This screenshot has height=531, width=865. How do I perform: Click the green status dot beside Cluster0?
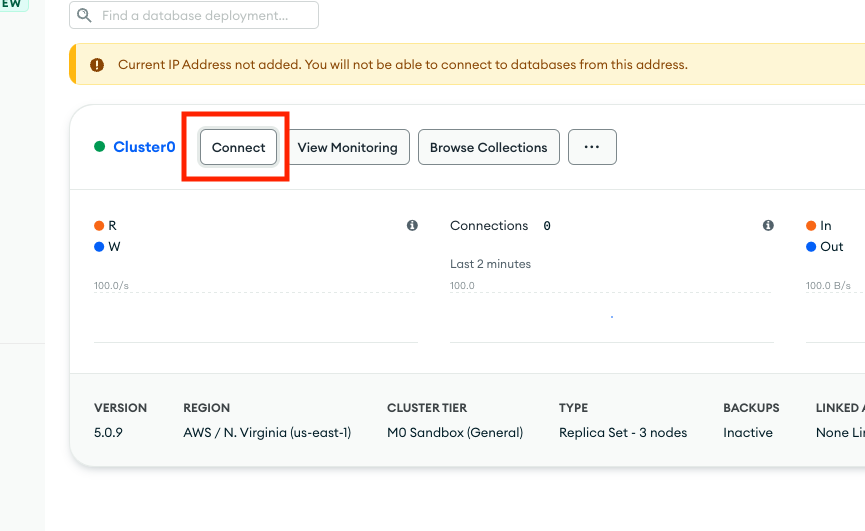[100, 147]
